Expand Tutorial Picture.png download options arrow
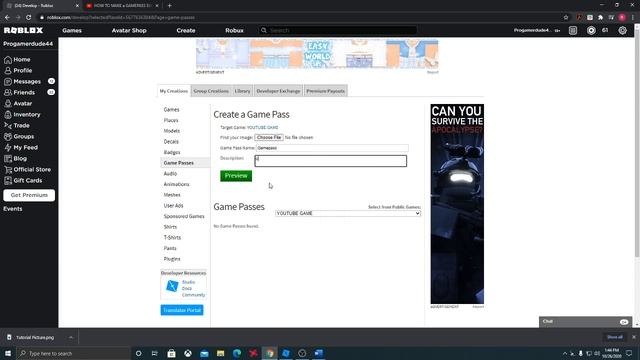Screen dimensions: 640x360 (71, 338)
